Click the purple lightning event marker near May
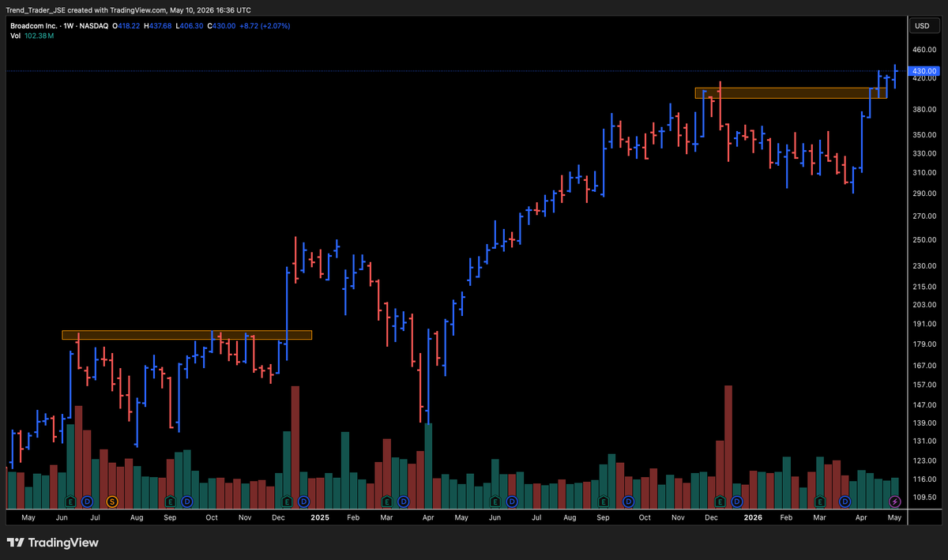948x560 pixels. tap(894, 501)
